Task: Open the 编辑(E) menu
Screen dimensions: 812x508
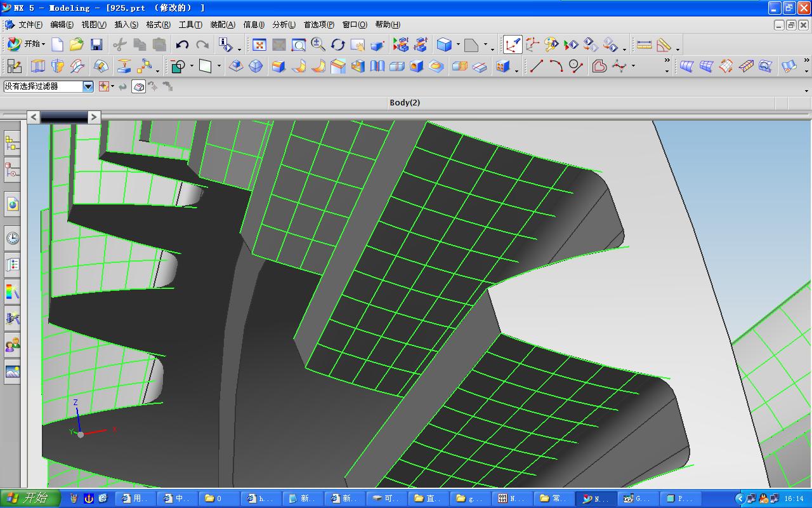Action: pyautogui.click(x=62, y=25)
